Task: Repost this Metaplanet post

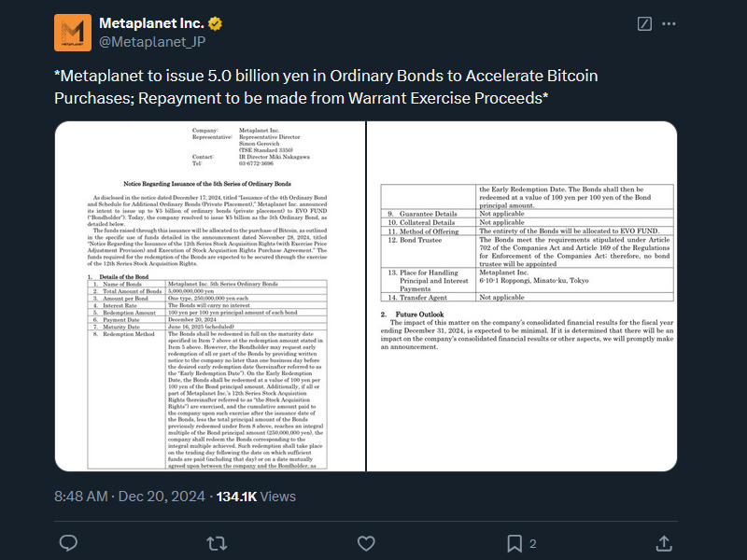Action: pos(217,542)
